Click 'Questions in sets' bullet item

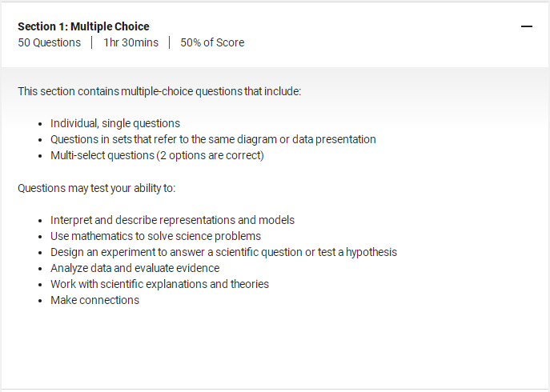coord(213,139)
